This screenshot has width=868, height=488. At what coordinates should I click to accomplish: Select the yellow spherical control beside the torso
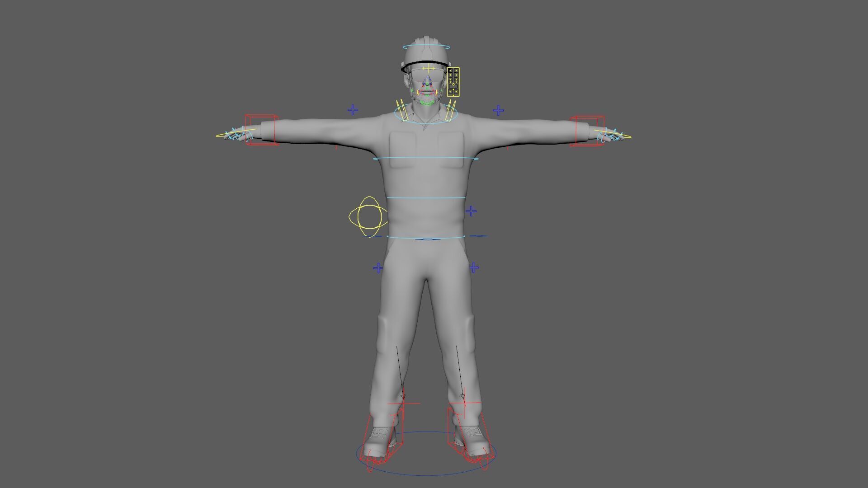click(368, 216)
